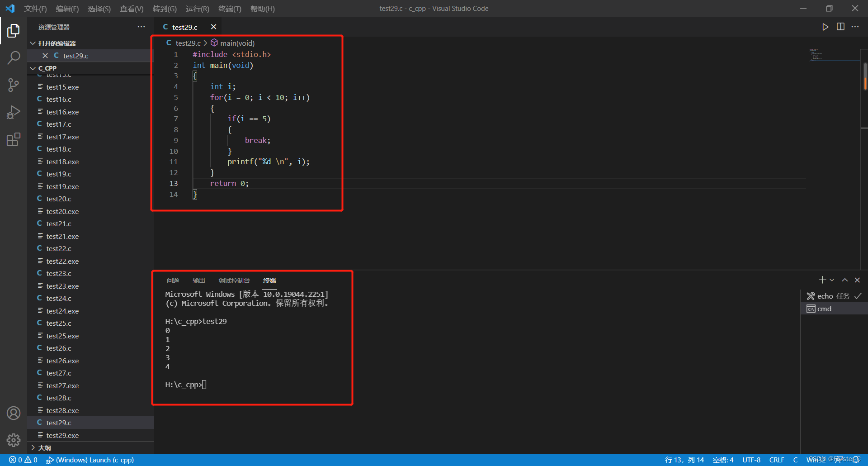The width and height of the screenshot is (868, 466).
Task: Open test29.exe in file tree
Action: pos(90,435)
